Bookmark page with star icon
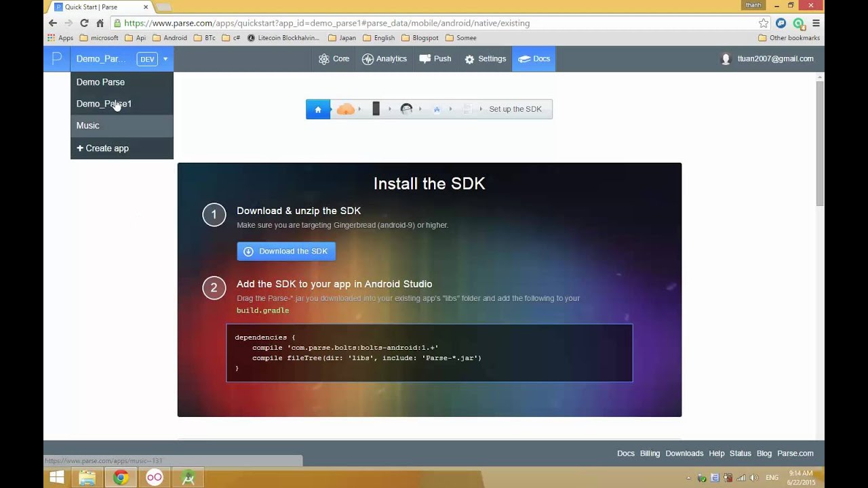This screenshot has height=488, width=868. [x=764, y=23]
